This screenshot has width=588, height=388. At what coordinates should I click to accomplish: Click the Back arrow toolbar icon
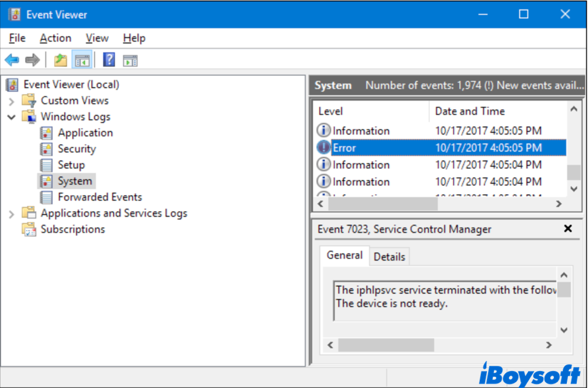pyautogui.click(x=12, y=60)
